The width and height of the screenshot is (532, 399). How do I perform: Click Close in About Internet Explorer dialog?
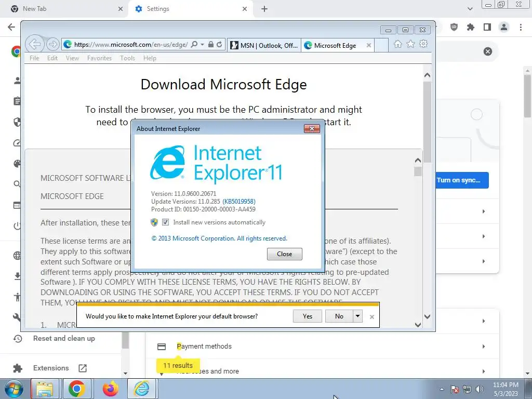tap(284, 254)
